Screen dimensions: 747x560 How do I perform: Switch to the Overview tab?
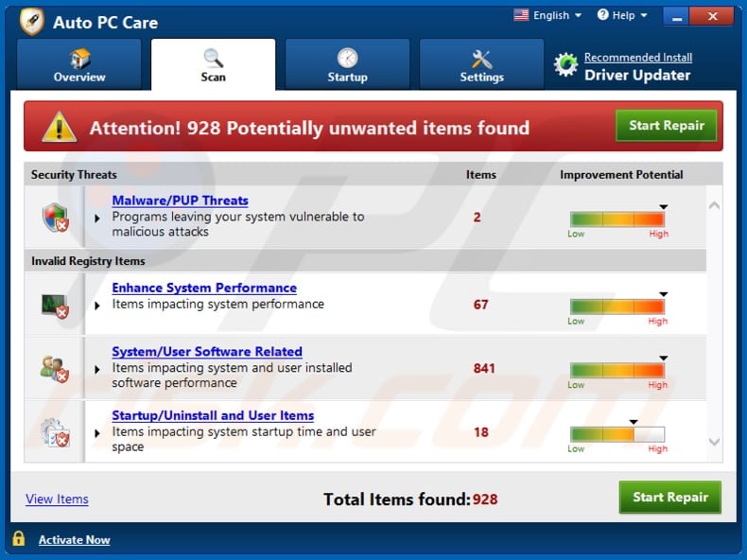point(79,64)
